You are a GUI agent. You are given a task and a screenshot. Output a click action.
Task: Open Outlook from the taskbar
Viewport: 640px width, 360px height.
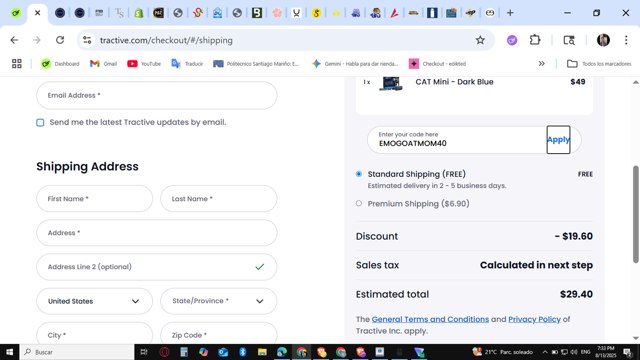(223, 352)
